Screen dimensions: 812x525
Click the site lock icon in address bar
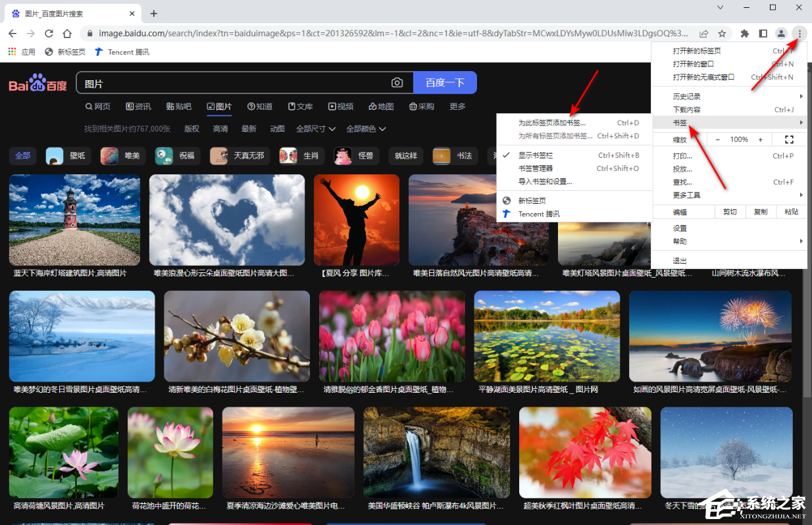click(x=89, y=33)
